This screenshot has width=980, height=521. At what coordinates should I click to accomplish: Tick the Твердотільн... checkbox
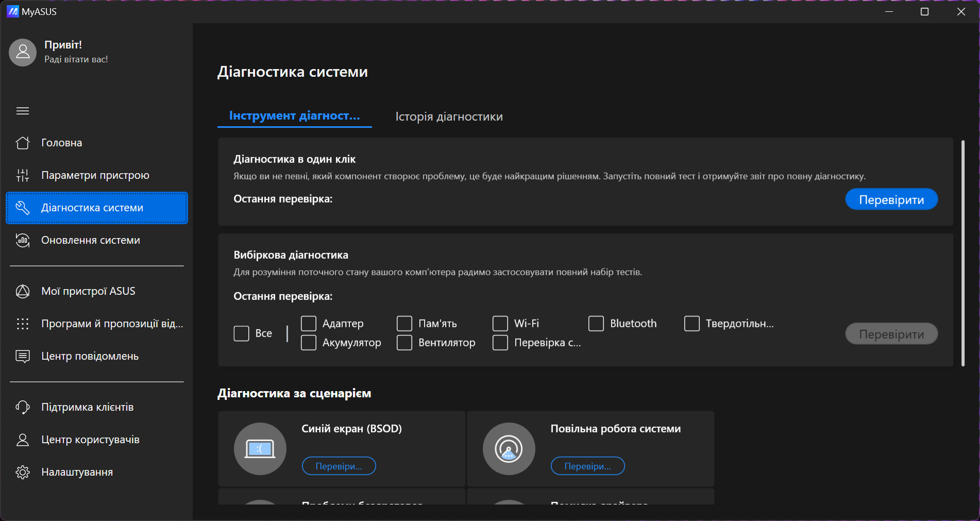pyautogui.click(x=692, y=324)
